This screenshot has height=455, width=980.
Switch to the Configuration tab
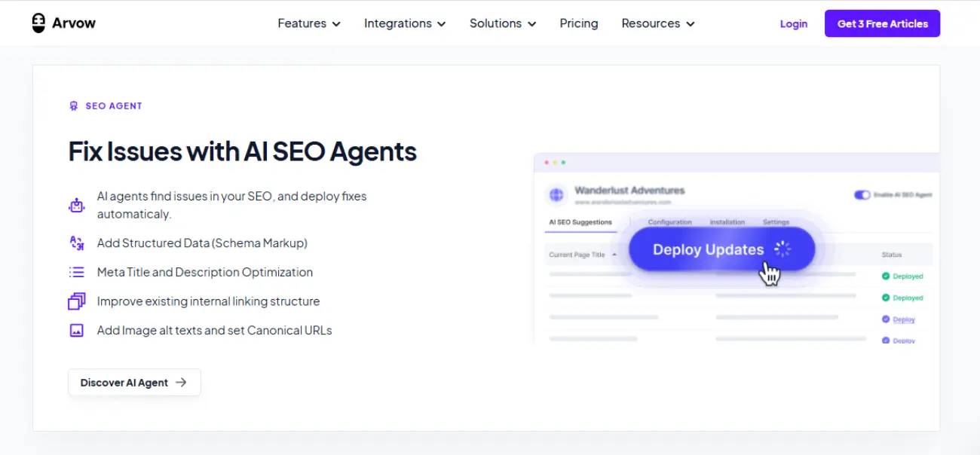pos(669,221)
